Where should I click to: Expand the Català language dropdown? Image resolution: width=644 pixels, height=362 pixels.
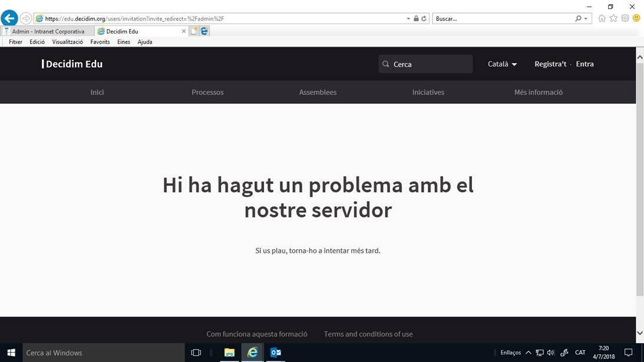[x=502, y=64]
